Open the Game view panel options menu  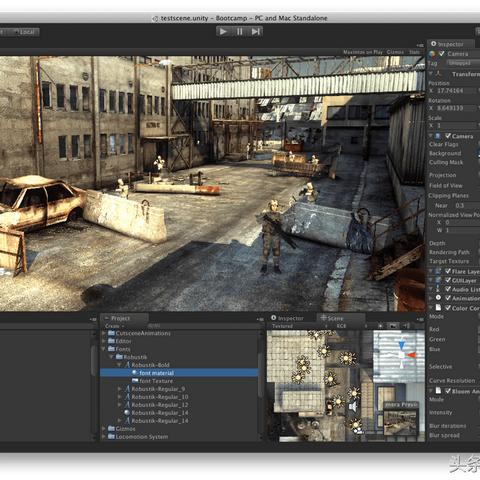pyautogui.click(x=420, y=45)
